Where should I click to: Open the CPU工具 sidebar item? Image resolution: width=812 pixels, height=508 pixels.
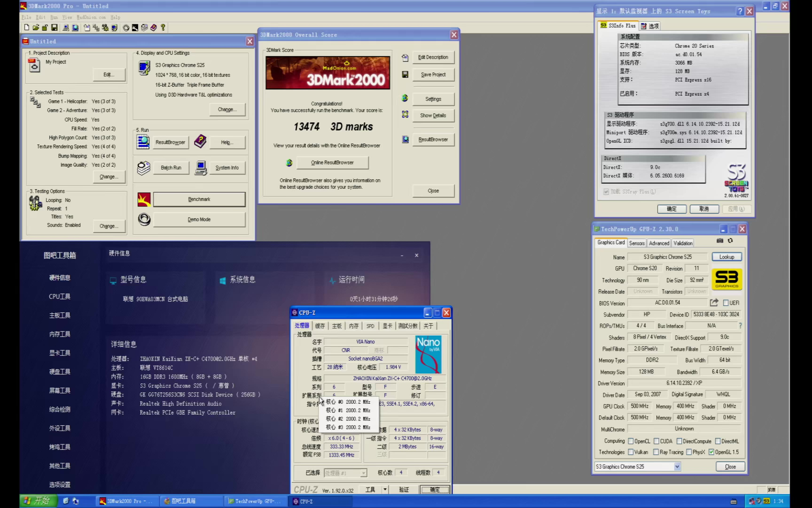pos(60,297)
